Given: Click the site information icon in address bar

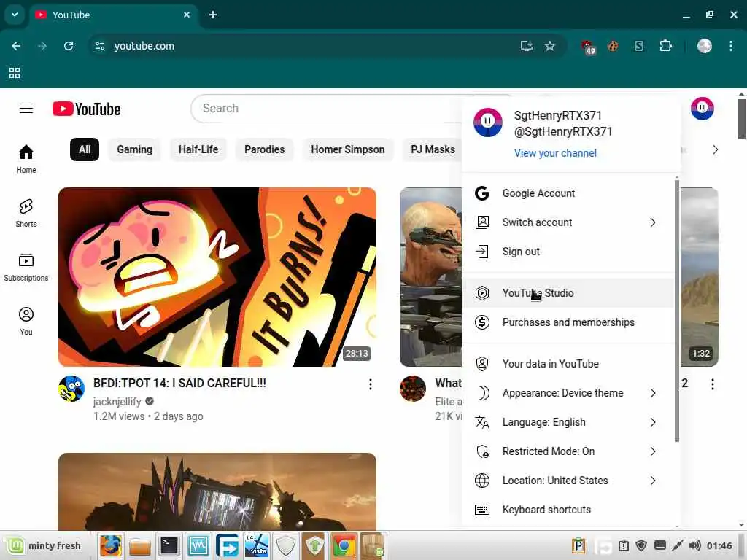Looking at the screenshot, I should 100,46.
